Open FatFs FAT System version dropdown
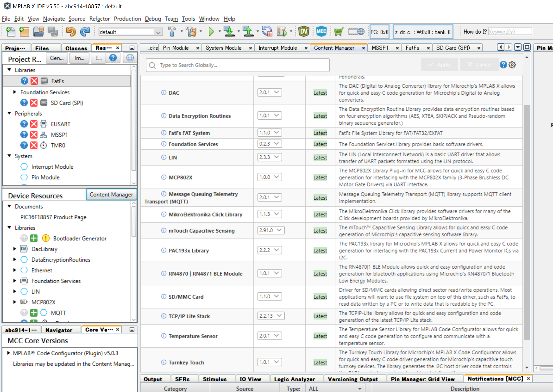 tap(270, 133)
